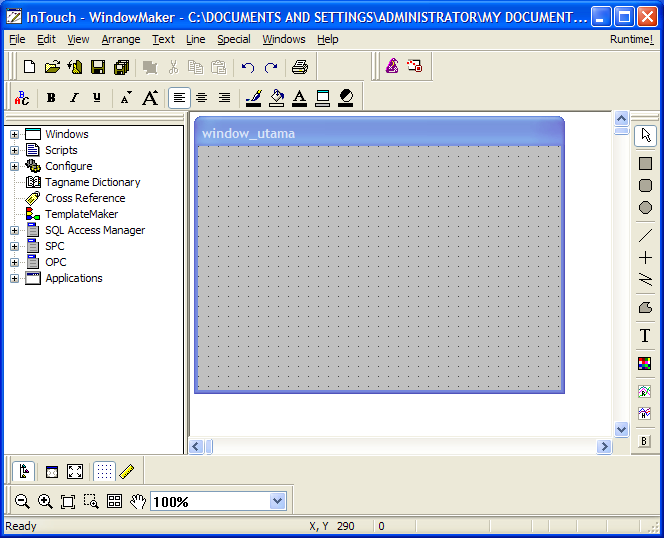The height and width of the screenshot is (538, 664).
Task: Open the File menu
Action: (17, 39)
